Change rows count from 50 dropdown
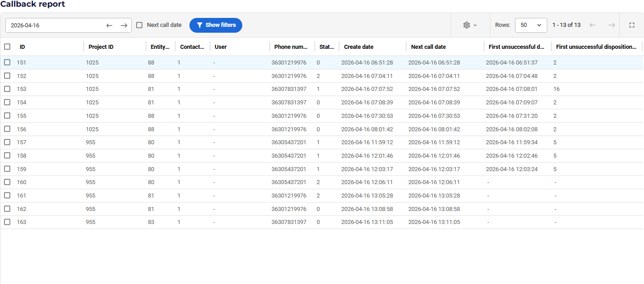Screen dimensions: 644x284 click(531, 25)
